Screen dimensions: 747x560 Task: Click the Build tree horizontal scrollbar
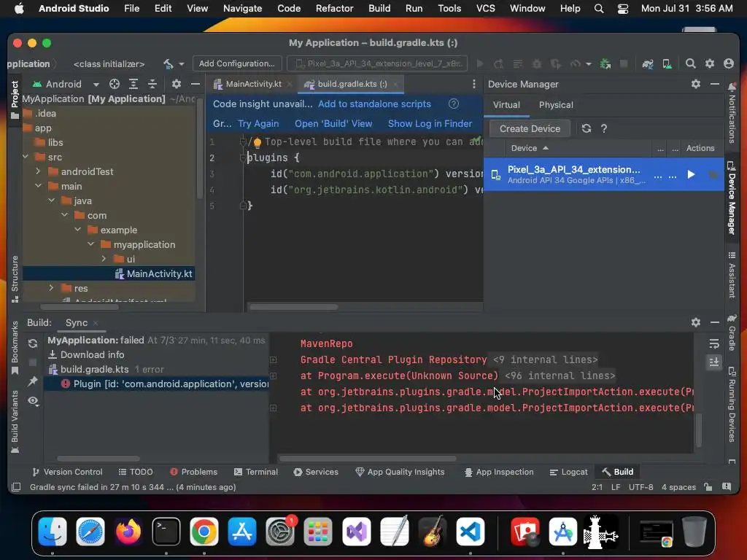pyautogui.click(x=98, y=459)
